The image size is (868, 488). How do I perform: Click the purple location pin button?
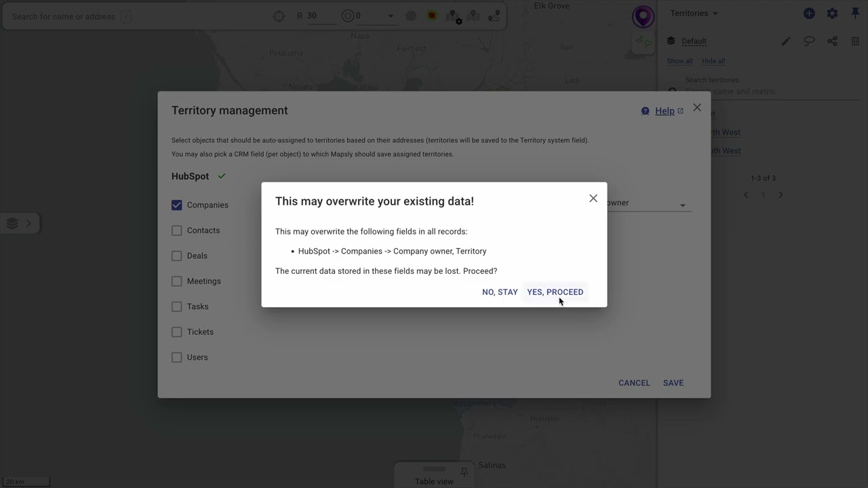[643, 16]
